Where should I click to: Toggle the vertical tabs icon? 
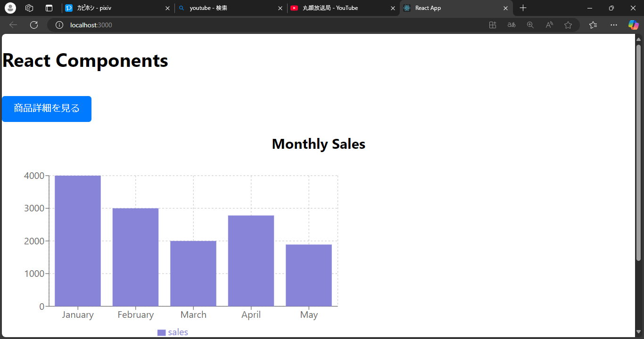(49, 8)
